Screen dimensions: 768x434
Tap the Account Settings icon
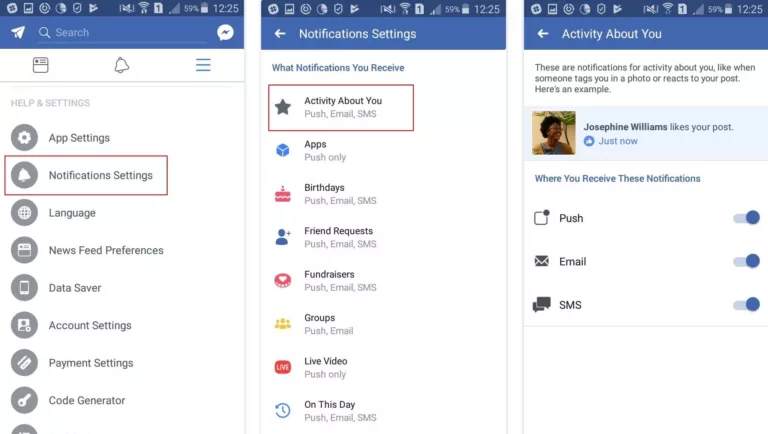pyautogui.click(x=24, y=325)
